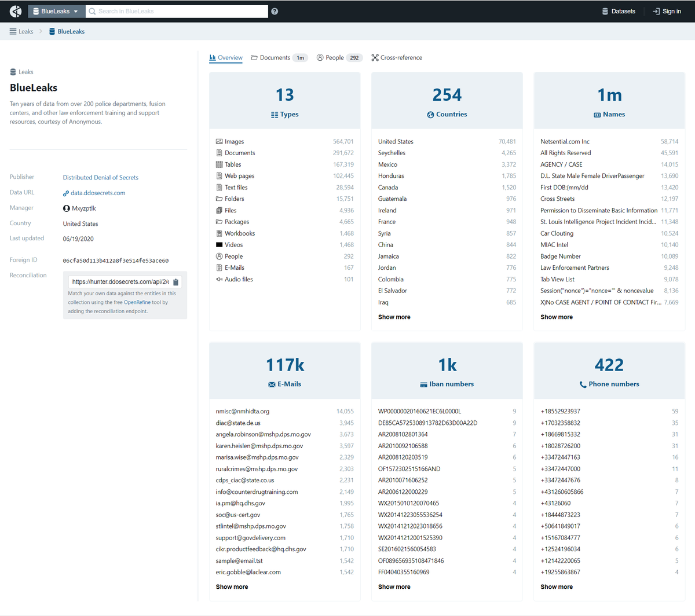Select phone number +17032358832
Screen dimensions: 695x616
click(x=609, y=423)
